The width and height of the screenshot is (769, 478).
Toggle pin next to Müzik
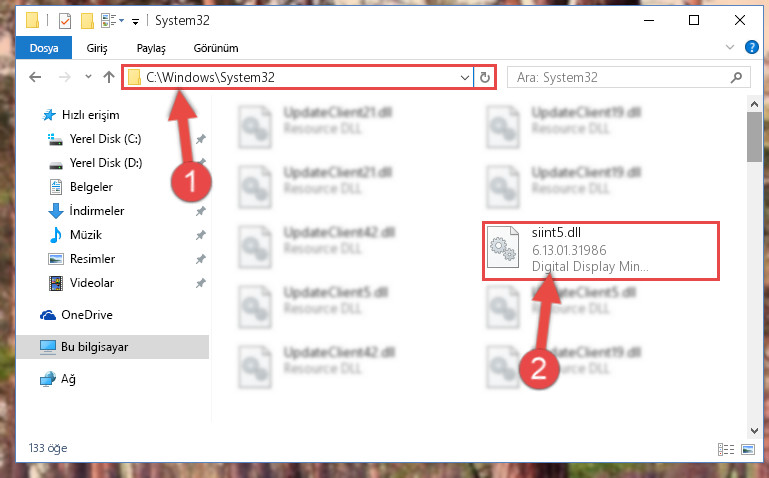[200, 235]
